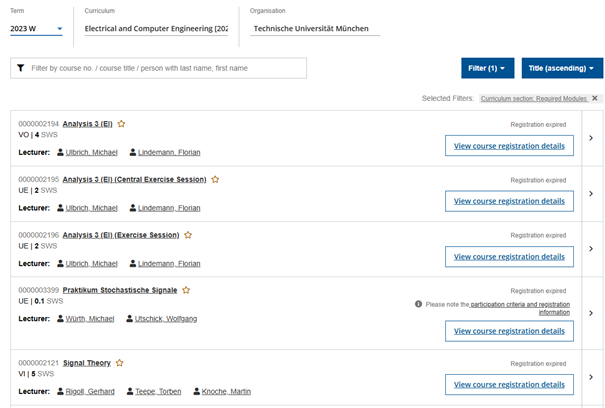Open the Signal Theory course title link
The width and height of the screenshot is (605, 408).
[87, 363]
